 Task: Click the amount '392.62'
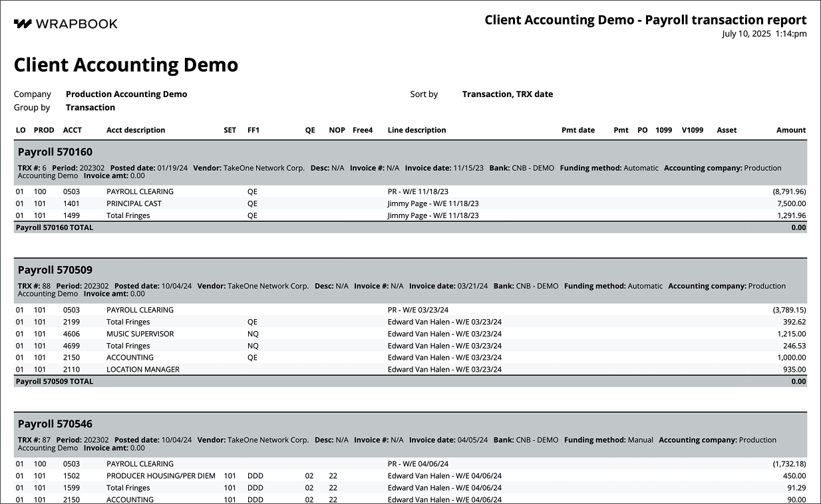(x=795, y=322)
